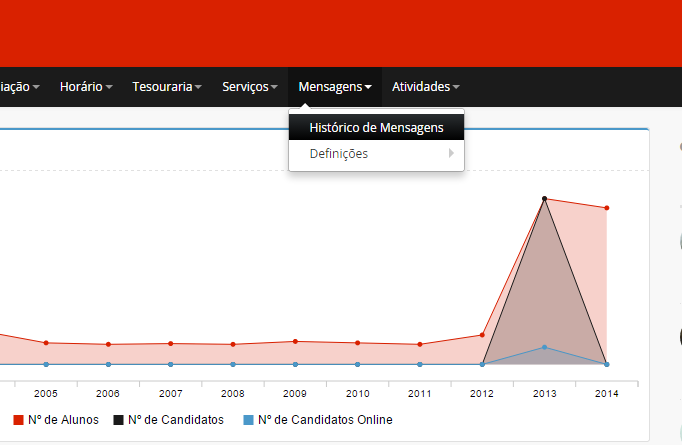
Task: Open the Serviços dropdown menu
Action: tap(249, 87)
